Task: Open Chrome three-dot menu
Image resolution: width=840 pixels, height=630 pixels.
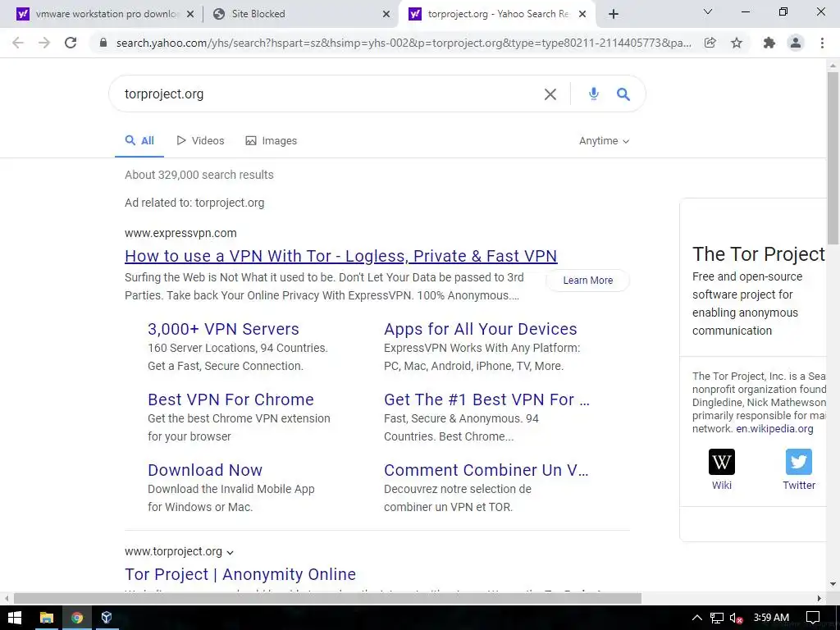Action: 822,43
